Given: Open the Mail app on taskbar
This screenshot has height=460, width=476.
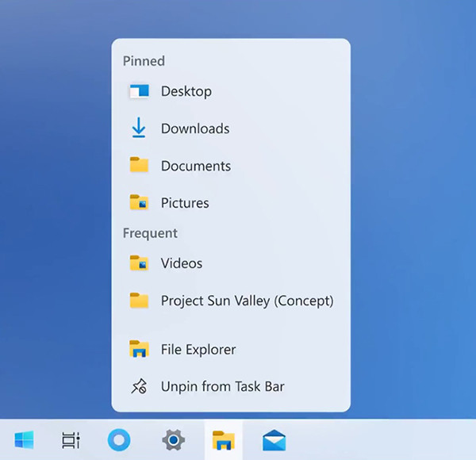Looking at the screenshot, I should pyautogui.click(x=274, y=439).
